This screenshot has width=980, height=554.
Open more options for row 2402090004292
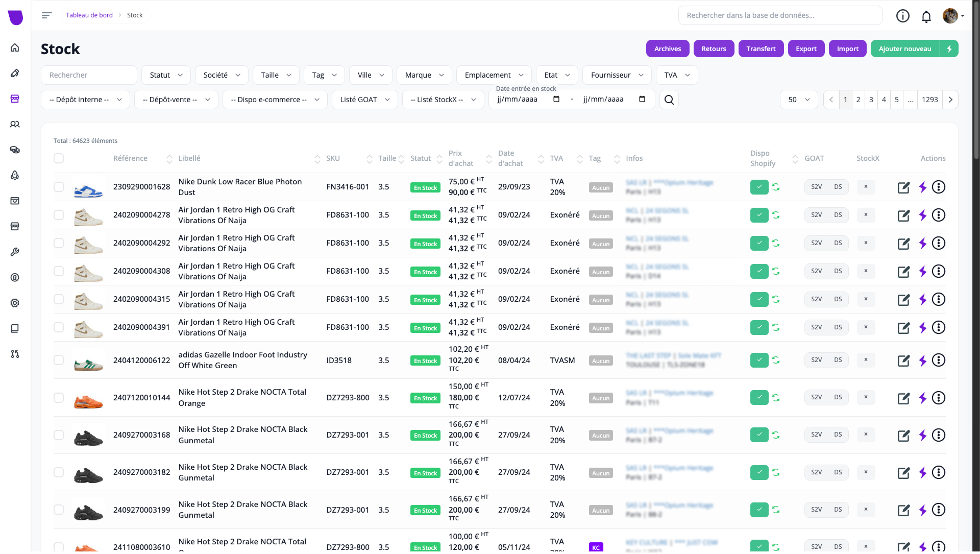tap(938, 244)
